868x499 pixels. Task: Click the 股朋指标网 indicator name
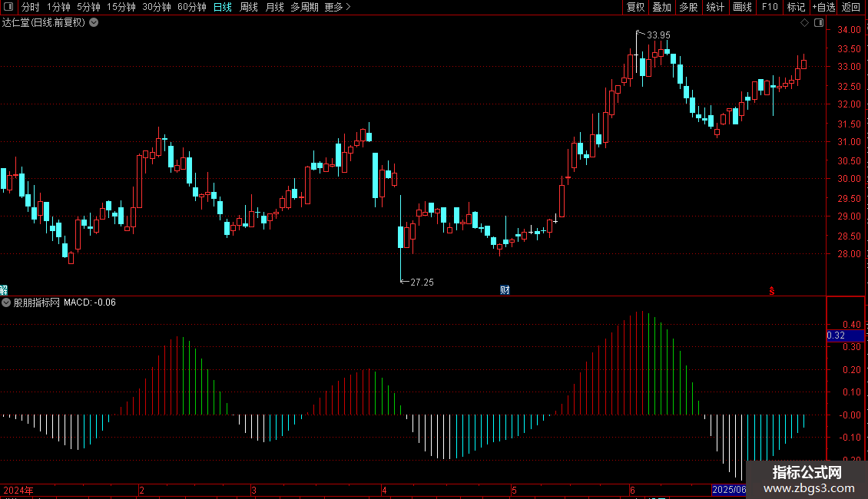pos(37,302)
